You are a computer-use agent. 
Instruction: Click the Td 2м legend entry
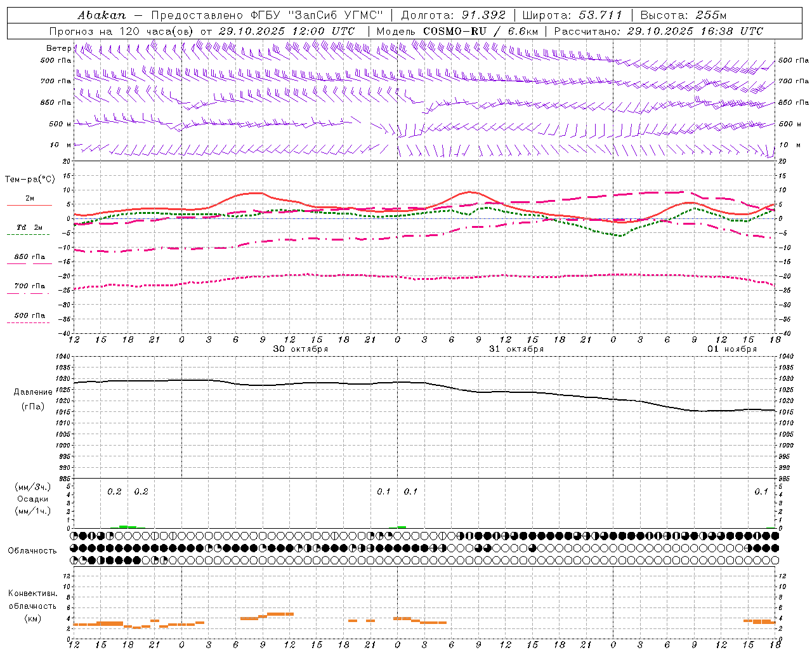[x=29, y=227]
